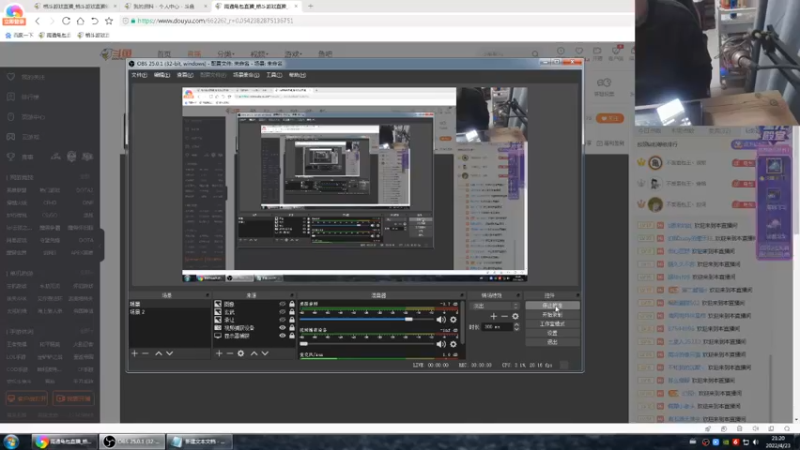Open the scene transition type dropdown
Image resolution: width=800 pixels, height=450 pixels.
pos(495,306)
